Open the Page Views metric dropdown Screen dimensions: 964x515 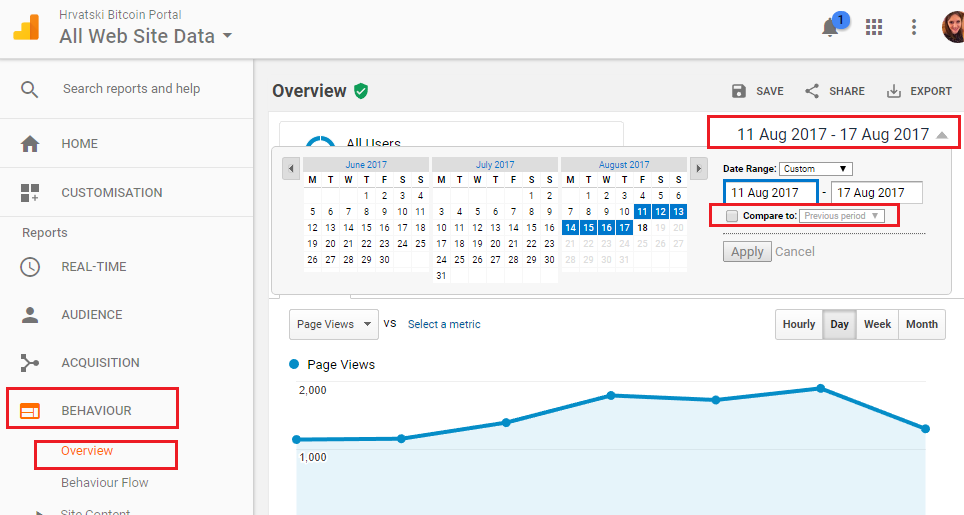(334, 324)
